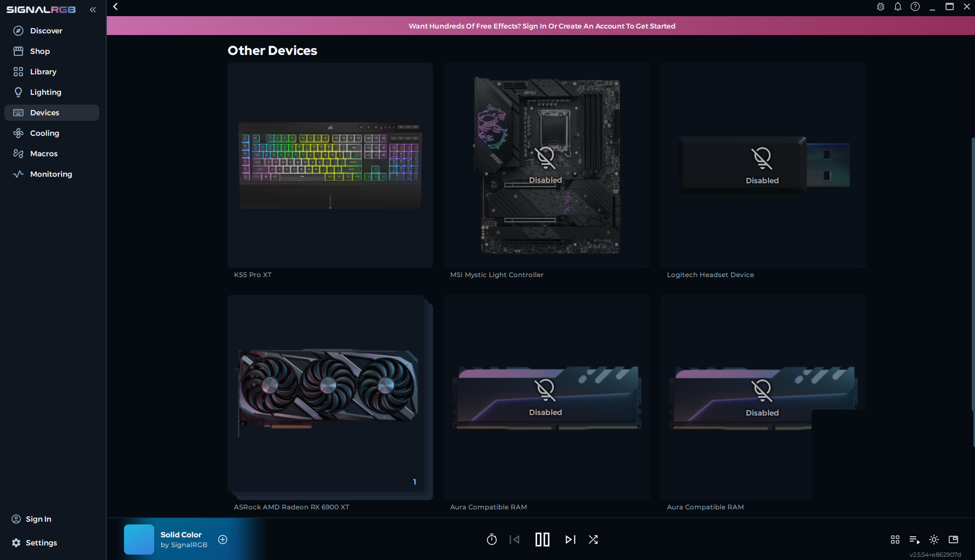975x560 pixels.
Task: Click the Discover compass icon
Action: 18,31
